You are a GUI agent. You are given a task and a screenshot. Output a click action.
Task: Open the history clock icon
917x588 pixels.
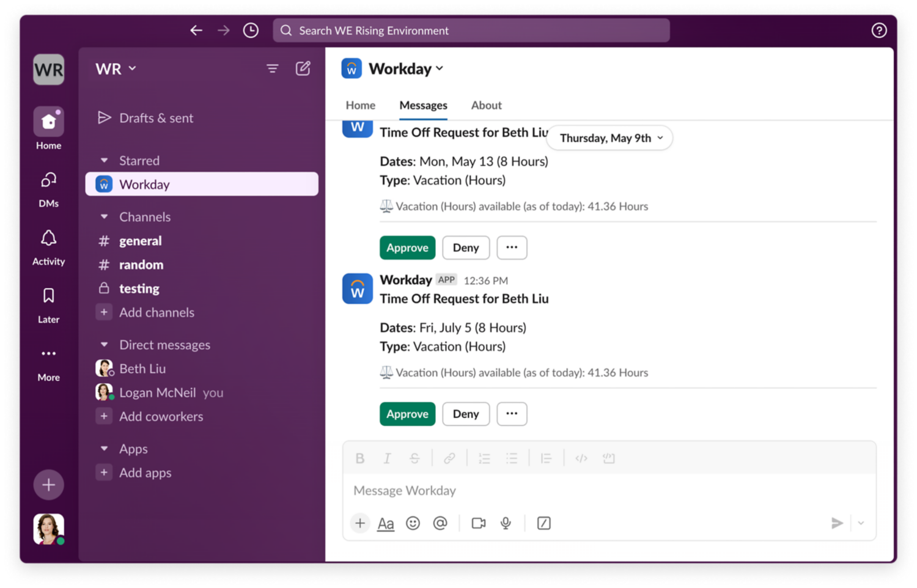(251, 31)
